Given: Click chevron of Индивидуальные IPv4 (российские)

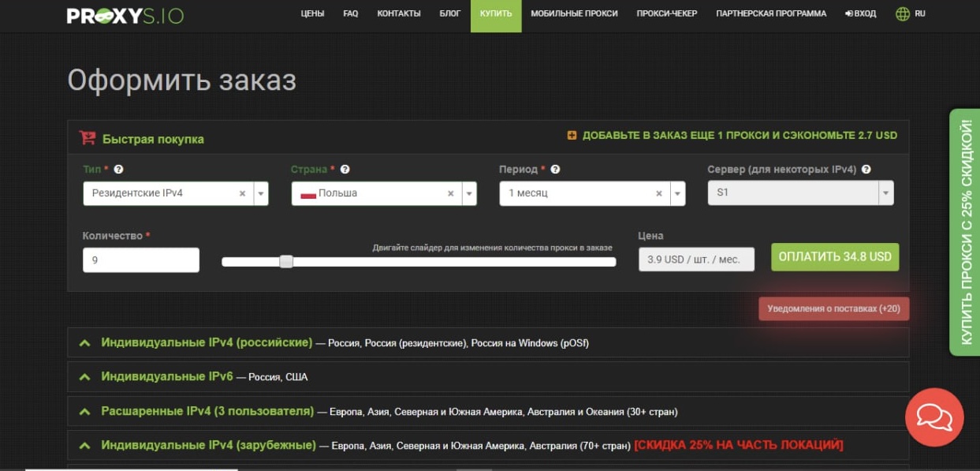Looking at the screenshot, I should tap(85, 343).
